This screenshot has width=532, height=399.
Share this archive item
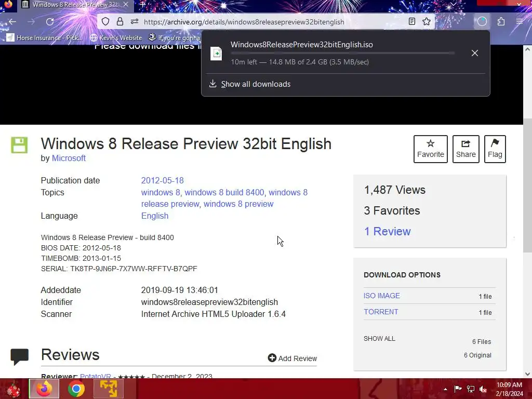point(466,149)
